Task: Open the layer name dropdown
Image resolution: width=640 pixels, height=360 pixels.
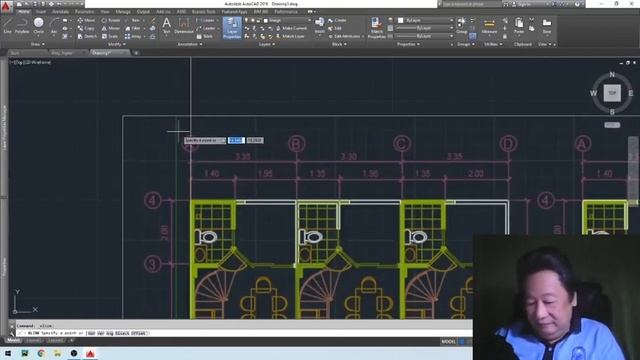Action: point(287,20)
